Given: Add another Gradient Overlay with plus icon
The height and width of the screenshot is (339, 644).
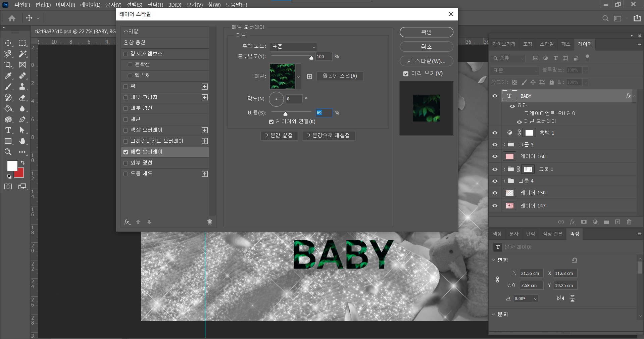Looking at the screenshot, I should (205, 141).
